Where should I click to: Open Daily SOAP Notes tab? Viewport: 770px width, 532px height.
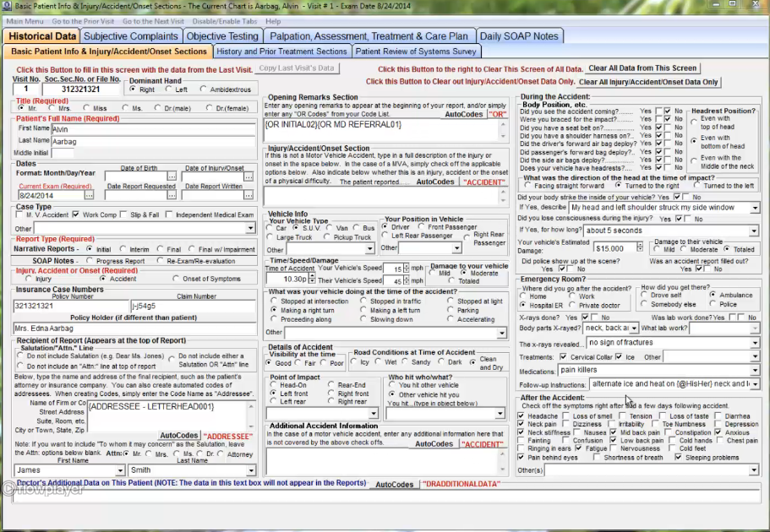[x=519, y=35]
